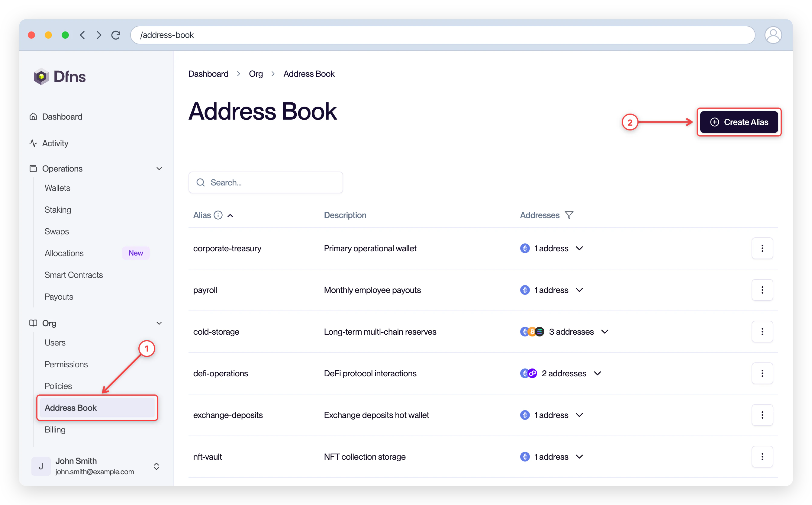The height and width of the screenshot is (505, 812).
Task: Click the payroll alias name
Action: point(205,290)
